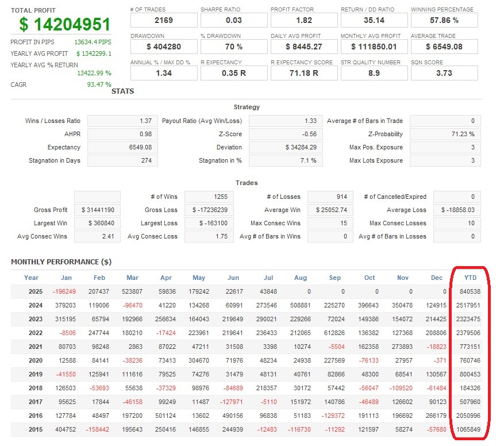Select the # of Trades value 2169
504x446 pixels.
click(164, 20)
